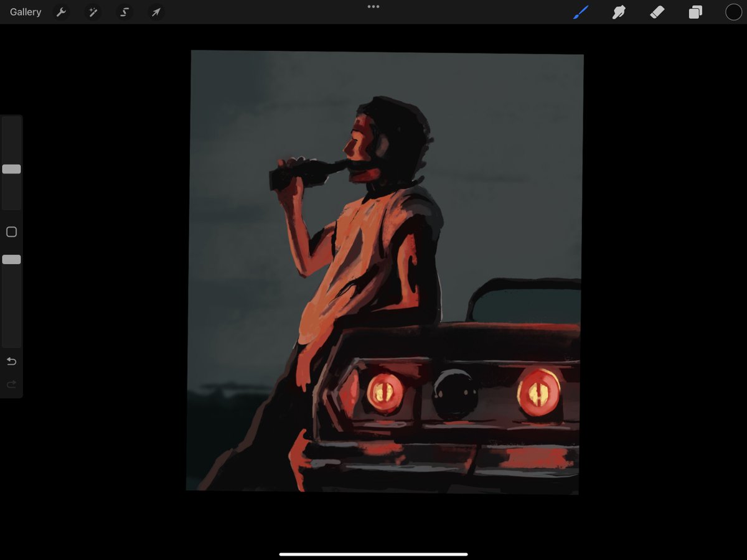Open the Adjustments magic wand menu
Screen dimensions: 747x560
click(x=93, y=12)
